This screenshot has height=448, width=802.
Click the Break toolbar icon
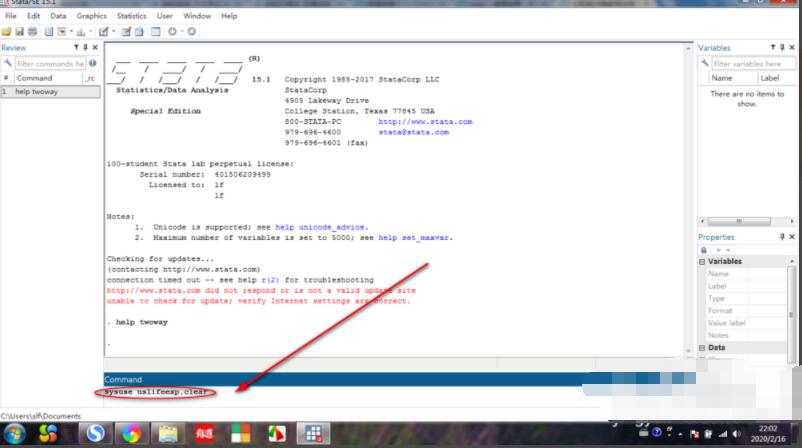191,32
